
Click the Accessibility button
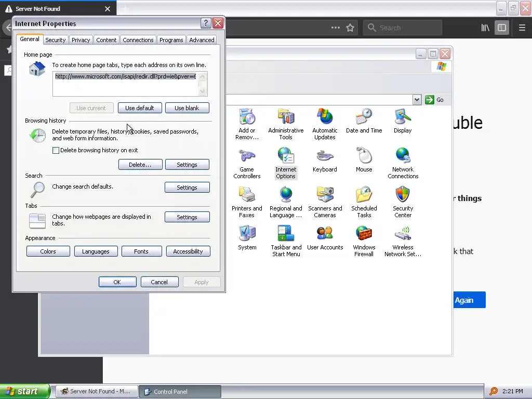pos(188,251)
